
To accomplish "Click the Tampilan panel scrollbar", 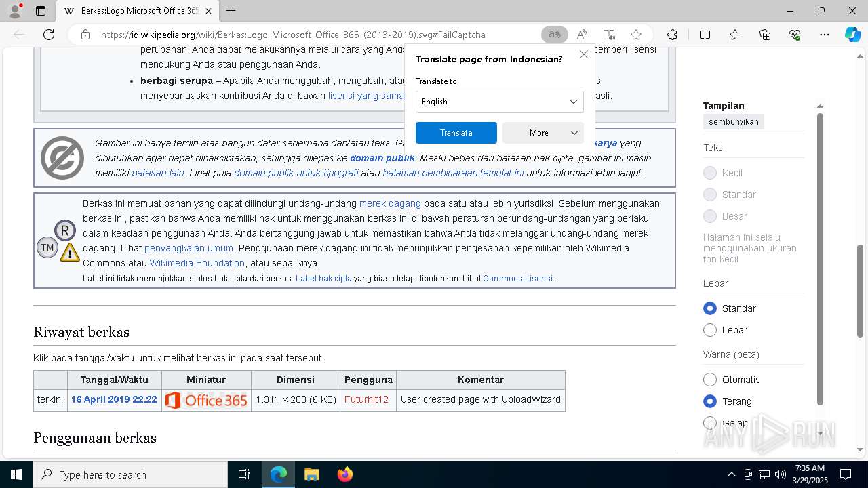I will (x=820, y=259).
